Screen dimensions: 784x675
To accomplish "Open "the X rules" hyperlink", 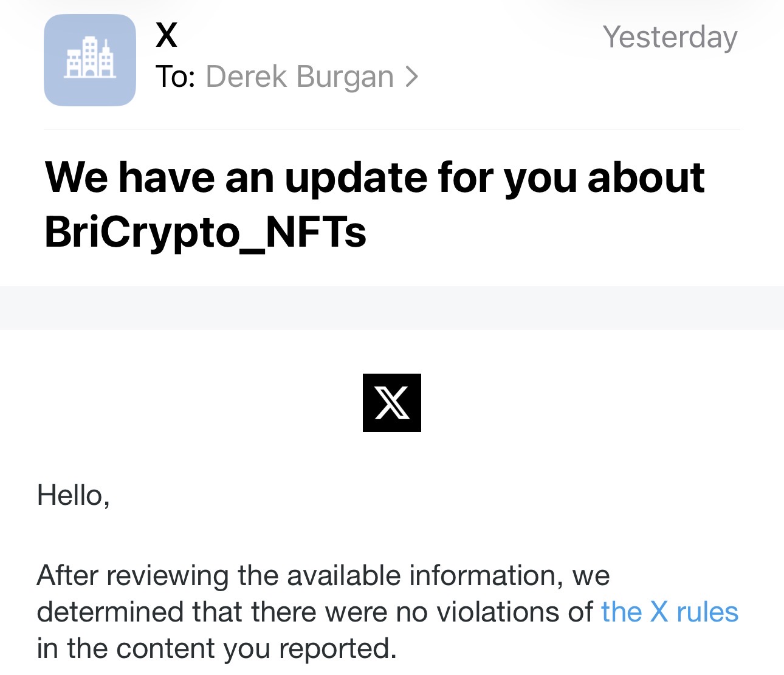I will point(669,612).
